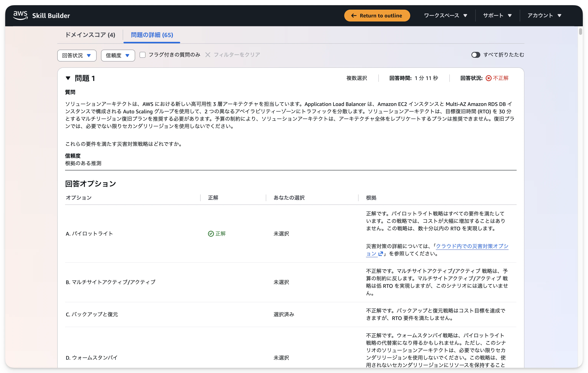Click the アカウント dropdown arrow

[559, 16]
